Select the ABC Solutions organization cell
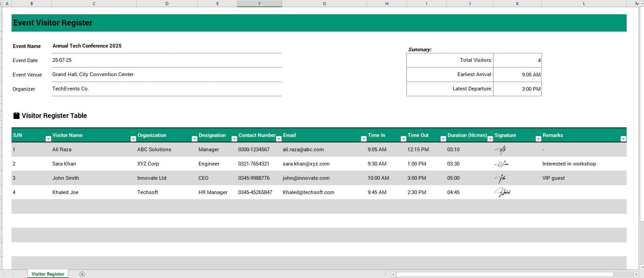Image resolution: width=644 pixels, height=278 pixels. pyautogui.click(x=167, y=150)
